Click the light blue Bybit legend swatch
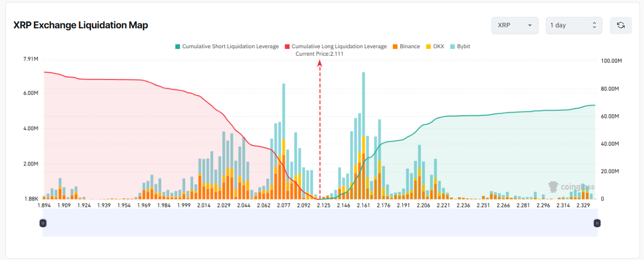644x260 pixels. 452,47
